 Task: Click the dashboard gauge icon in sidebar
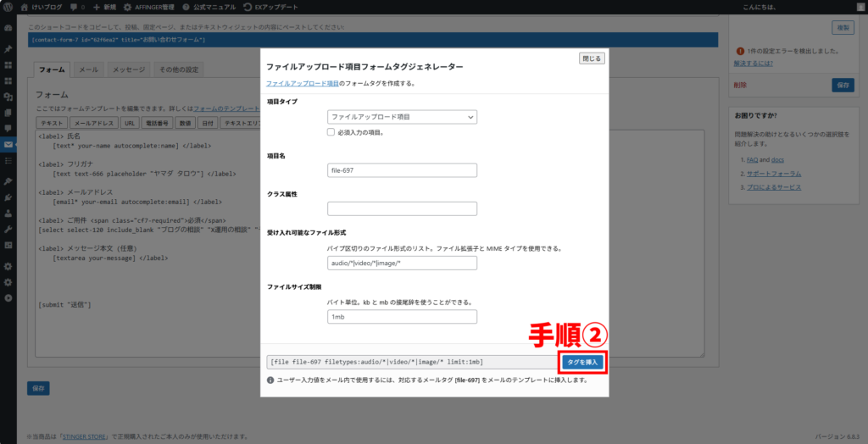[8, 28]
